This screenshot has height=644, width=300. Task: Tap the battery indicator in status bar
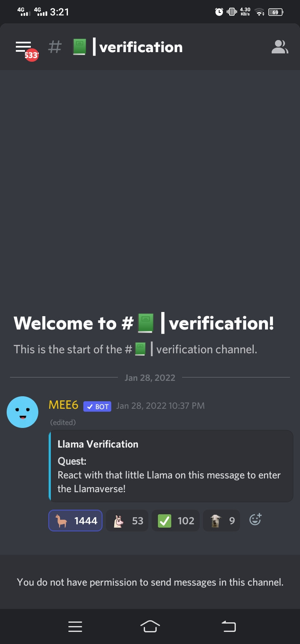(x=276, y=12)
